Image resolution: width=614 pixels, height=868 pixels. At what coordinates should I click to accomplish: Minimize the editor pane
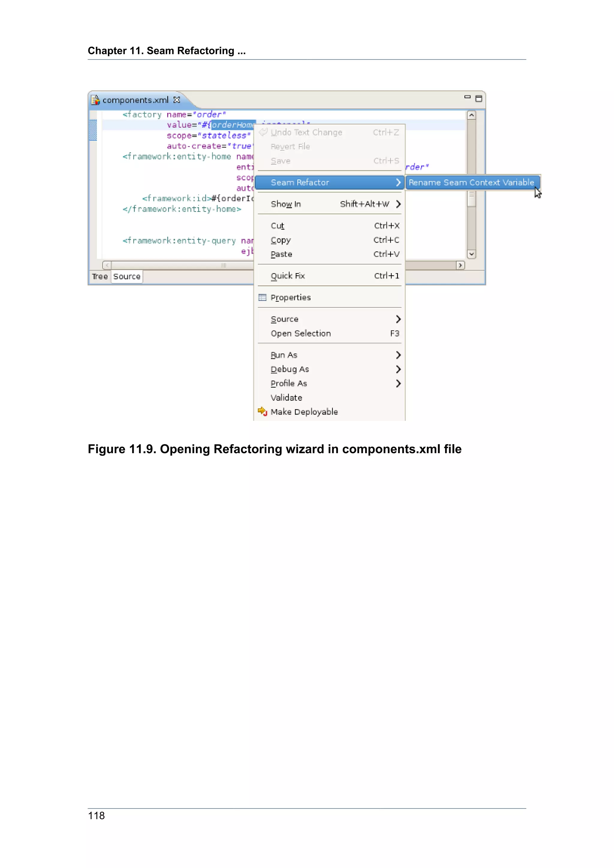click(467, 97)
